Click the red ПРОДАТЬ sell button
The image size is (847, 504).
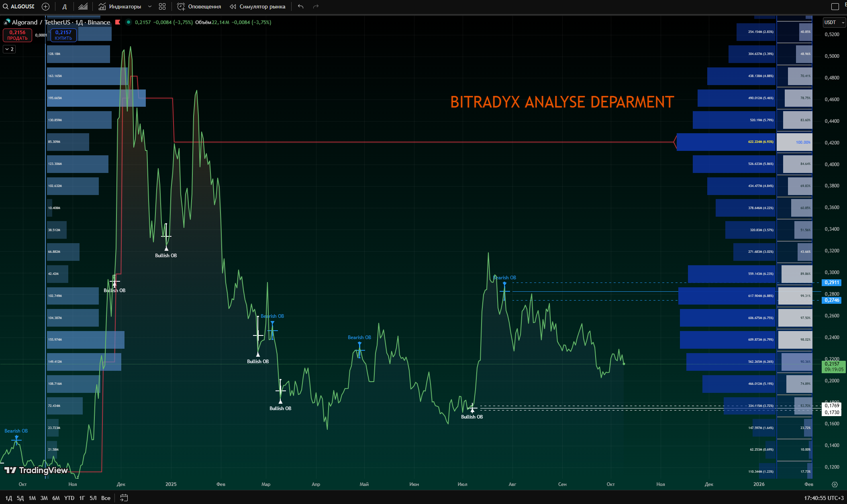pos(17,35)
